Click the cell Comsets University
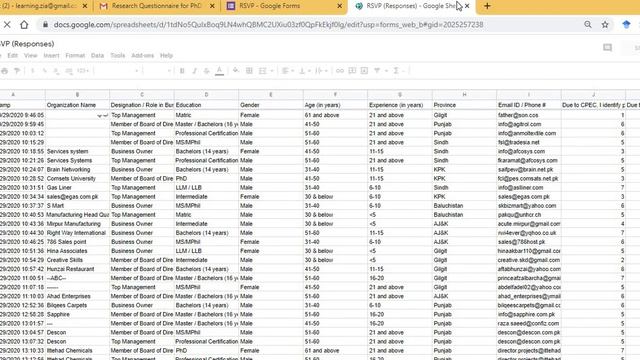Image resolution: width=640 pixels, height=360 pixels. [77, 179]
